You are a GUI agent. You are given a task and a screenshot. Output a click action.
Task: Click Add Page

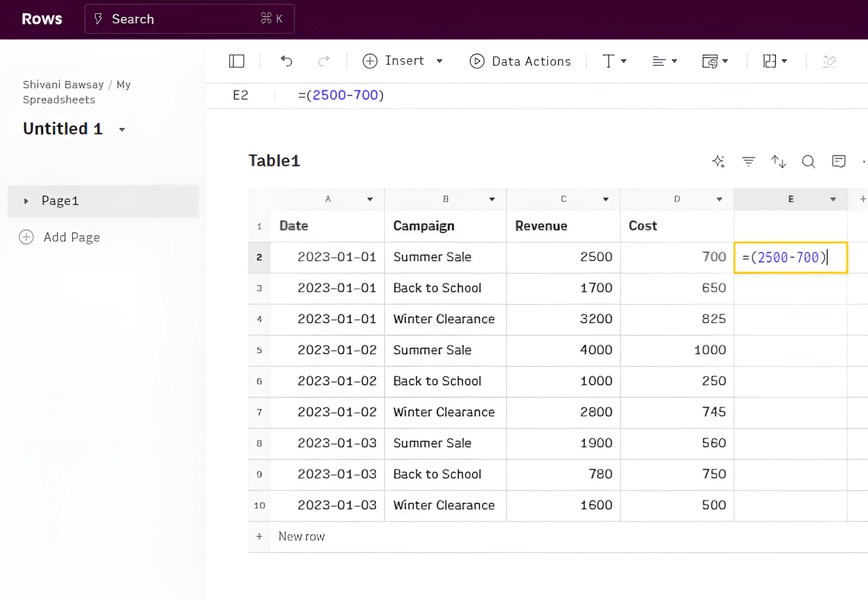point(71,237)
